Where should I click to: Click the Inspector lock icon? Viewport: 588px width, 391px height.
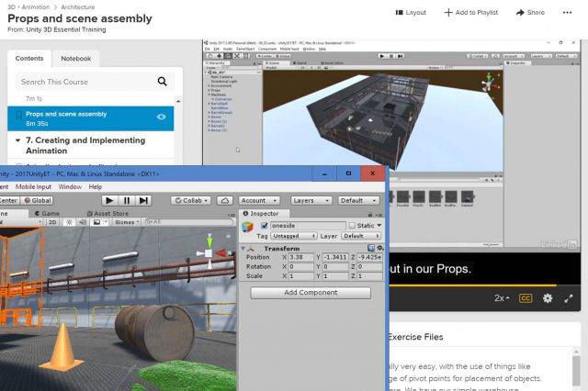tap(370, 214)
